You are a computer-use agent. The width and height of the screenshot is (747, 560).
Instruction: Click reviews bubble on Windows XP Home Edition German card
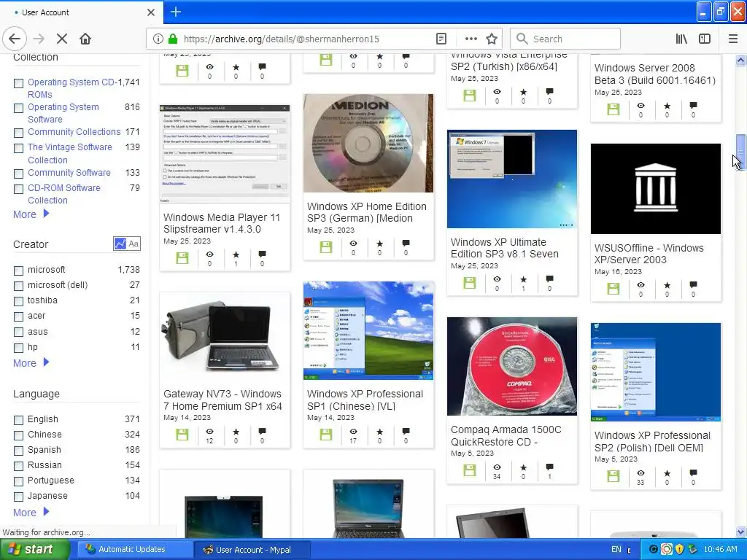click(x=406, y=244)
